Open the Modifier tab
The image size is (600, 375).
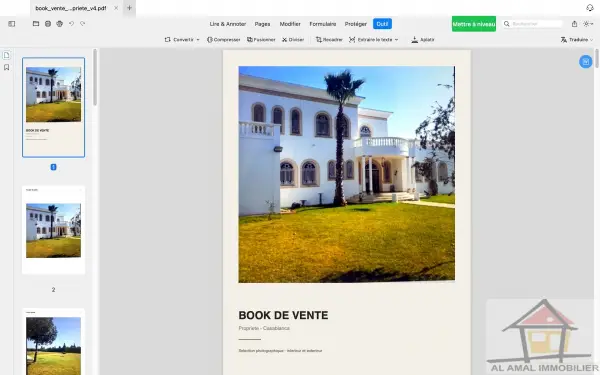290,24
